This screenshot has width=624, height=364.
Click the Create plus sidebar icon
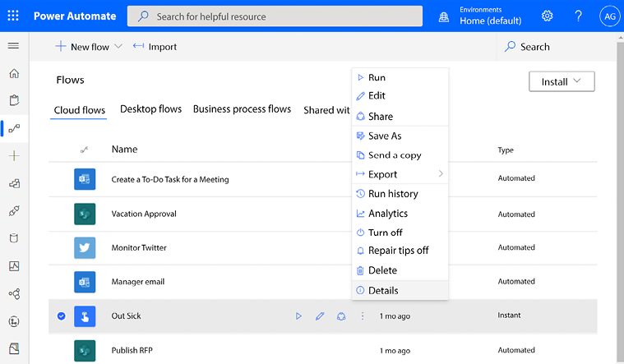[14, 155]
